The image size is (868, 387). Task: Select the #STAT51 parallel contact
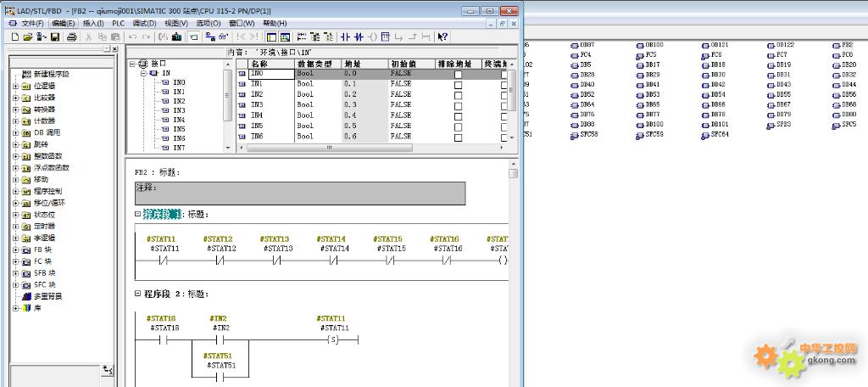point(221,377)
